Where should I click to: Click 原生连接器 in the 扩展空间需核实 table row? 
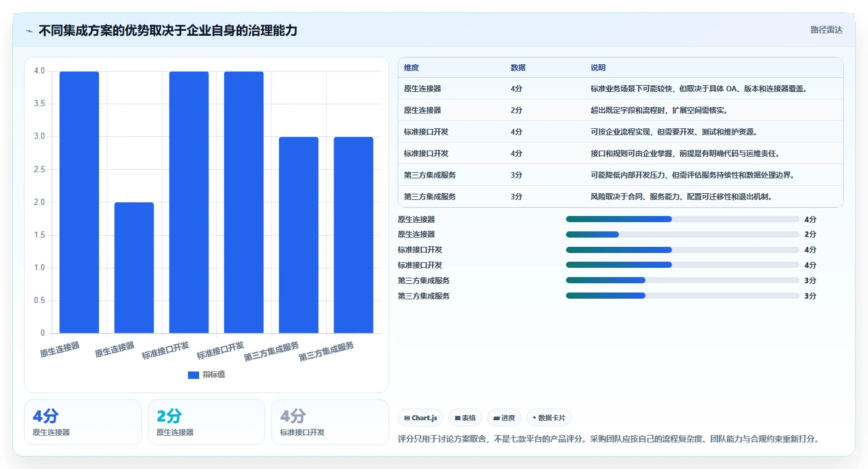422,110
